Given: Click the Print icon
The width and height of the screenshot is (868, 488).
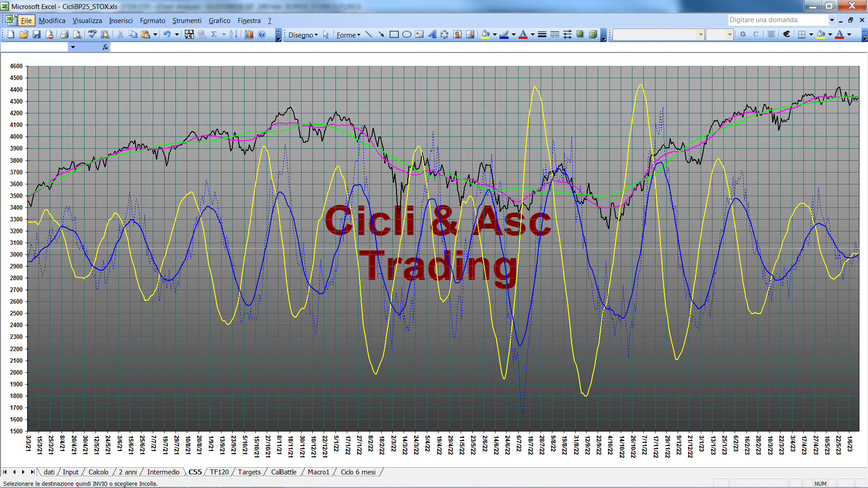Looking at the screenshot, I should pyautogui.click(x=64, y=34).
